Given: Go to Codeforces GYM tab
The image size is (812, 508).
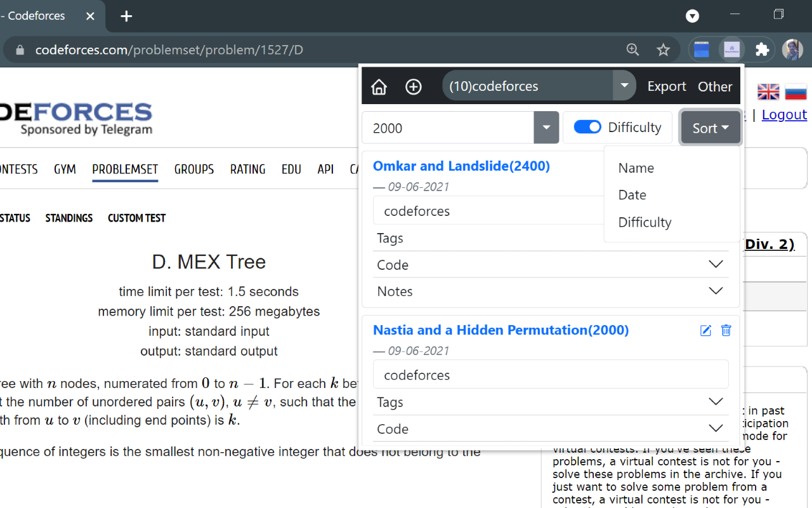Looking at the screenshot, I should [x=65, y=169].
